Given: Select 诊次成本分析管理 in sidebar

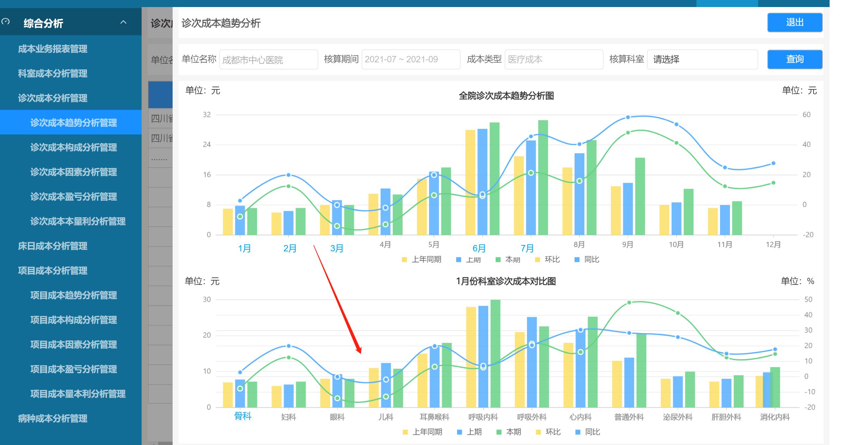Looking at the screenshot, I should click(x=53, y=98).
